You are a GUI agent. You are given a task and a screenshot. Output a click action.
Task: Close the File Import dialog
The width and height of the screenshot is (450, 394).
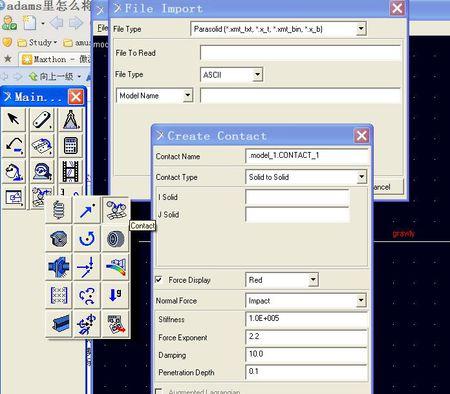(397, 8)
